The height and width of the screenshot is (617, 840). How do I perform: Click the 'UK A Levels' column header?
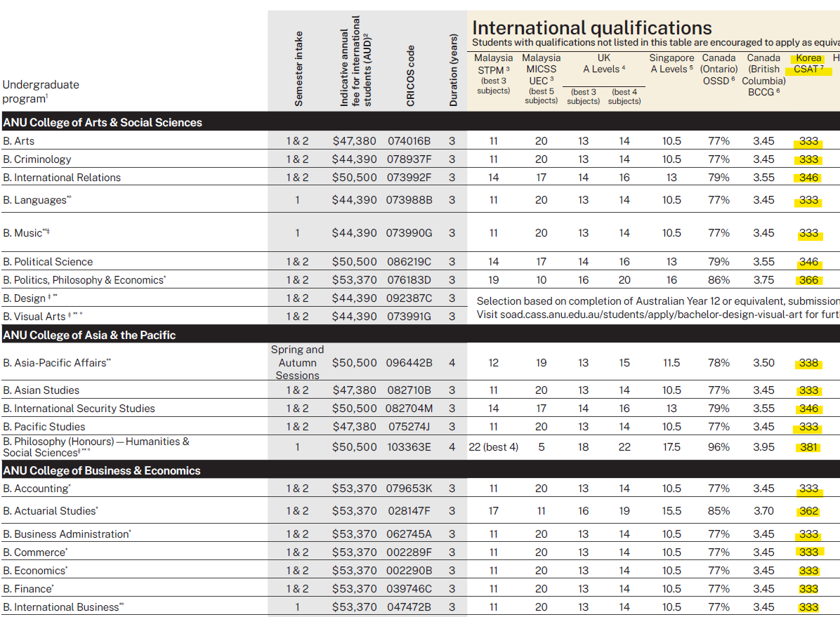tap(604, 63)
